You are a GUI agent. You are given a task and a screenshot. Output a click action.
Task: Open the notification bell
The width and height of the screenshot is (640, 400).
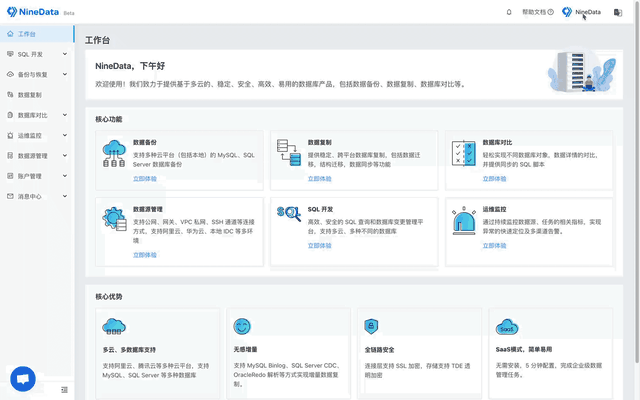coord(509,12)
